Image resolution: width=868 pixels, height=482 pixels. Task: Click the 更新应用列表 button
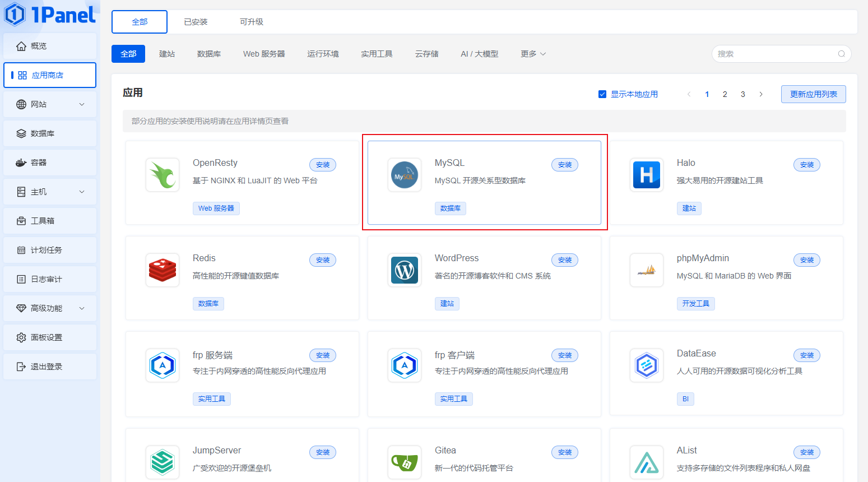pyautogui.click(x=813, y=94)
